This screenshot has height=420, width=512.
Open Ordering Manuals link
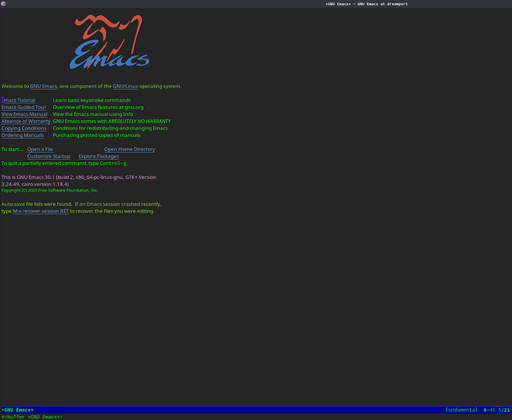pos(23,135)
